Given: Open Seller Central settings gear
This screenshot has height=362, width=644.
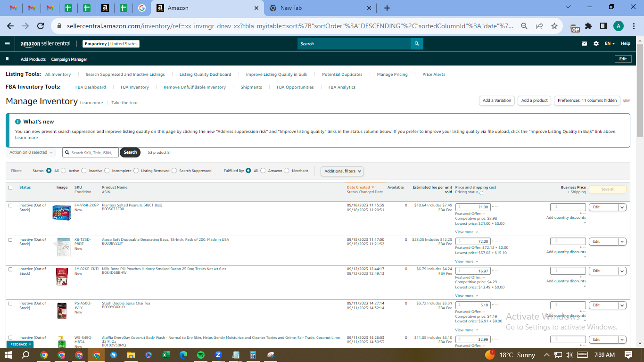Looking at the screenshot, I should click(596, 43).
